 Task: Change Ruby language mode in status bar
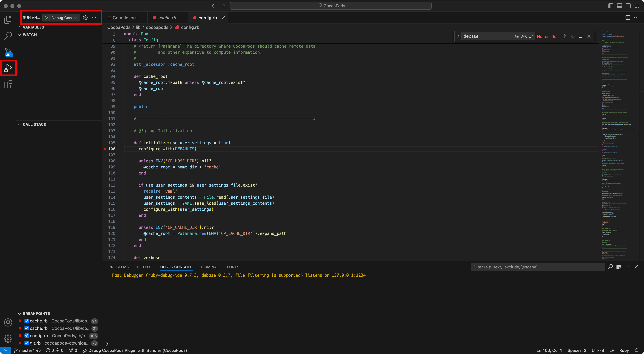point(624,350)
